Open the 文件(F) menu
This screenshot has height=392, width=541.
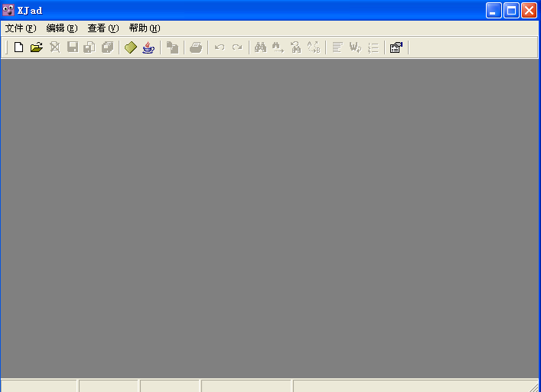point(21,28)
